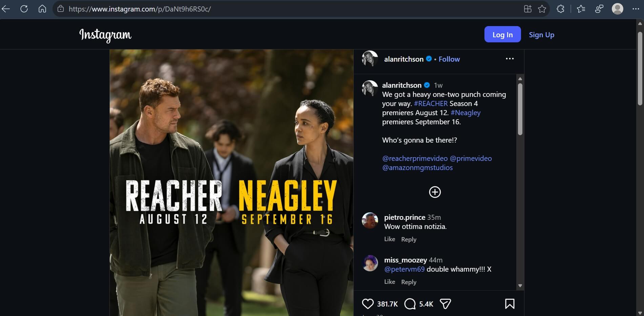Open the #REACHER hashtag

(x=431, y=103)
